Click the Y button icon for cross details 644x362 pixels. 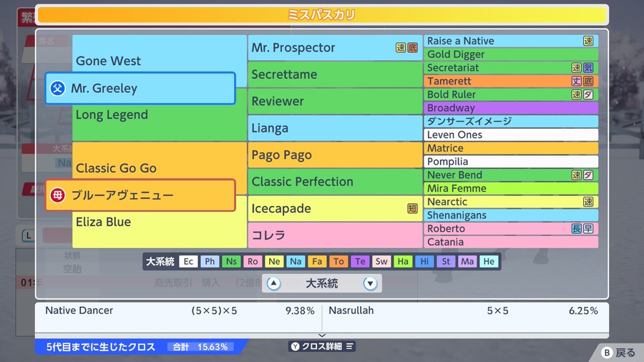pyautogui.click(x=295, y=346)
